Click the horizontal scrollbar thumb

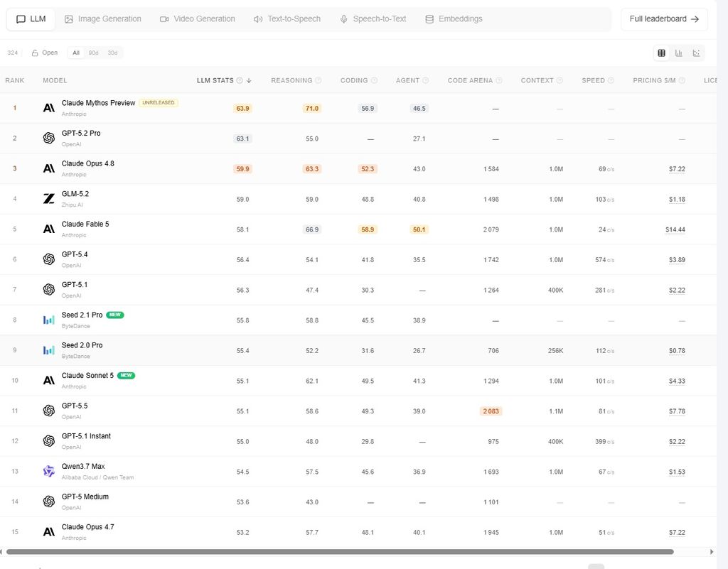[340, 552]
